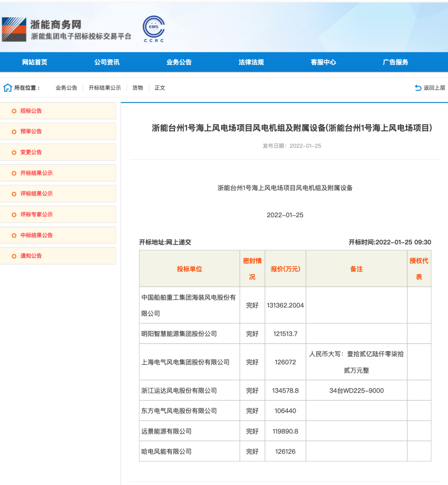Image resolution: width=448 pixels, height=485 pixels.
Task: Click the circle bullet icon beside 中标结果公告
Action: tap(14, 235)
